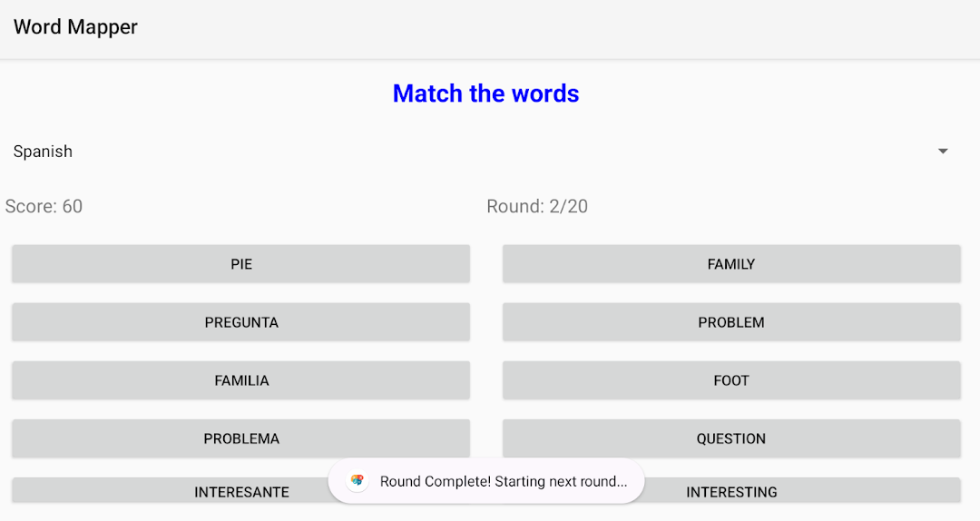Choose the FAMILIA word button
980x521 pixels.
240,380
